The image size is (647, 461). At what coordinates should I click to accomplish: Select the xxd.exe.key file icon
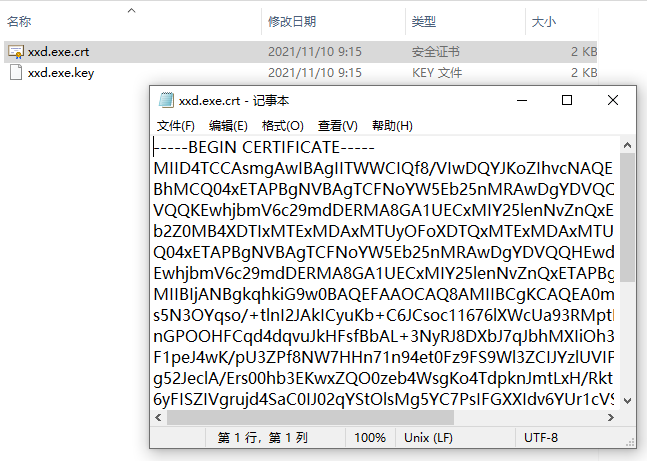(15, 72)
